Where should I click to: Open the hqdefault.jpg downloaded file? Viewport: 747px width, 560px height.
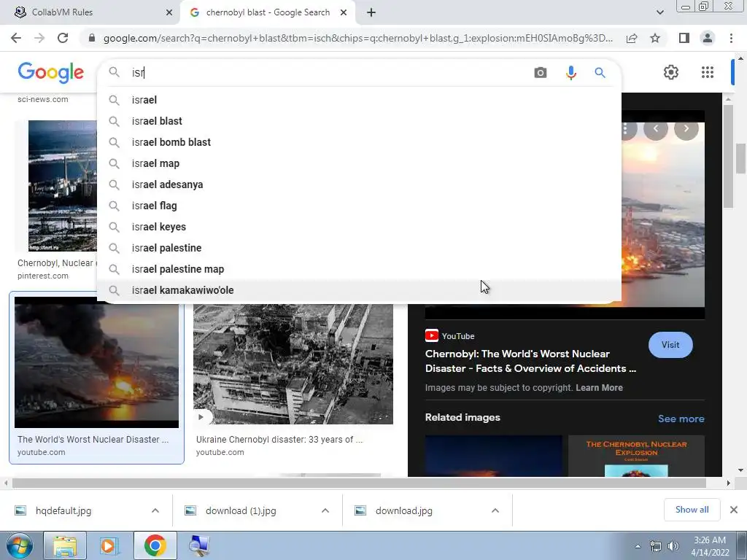[x=63, y=510]
